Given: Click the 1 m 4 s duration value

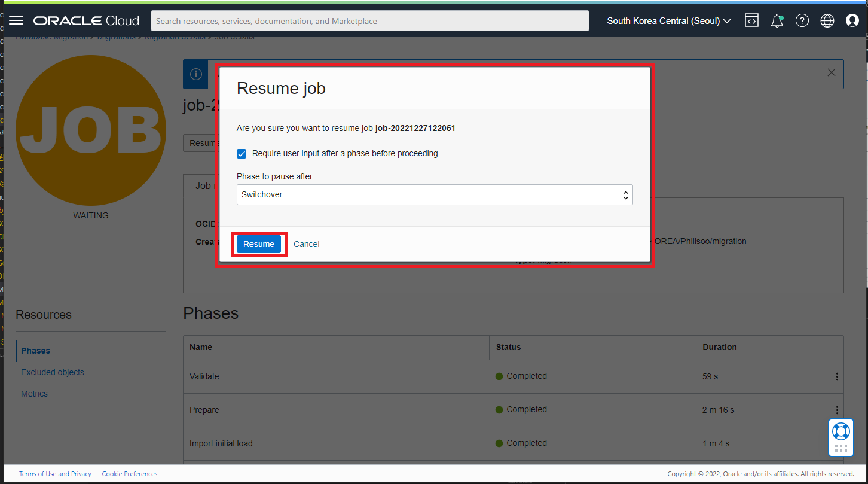Looking at the screenshot, I should pos(716,443).
